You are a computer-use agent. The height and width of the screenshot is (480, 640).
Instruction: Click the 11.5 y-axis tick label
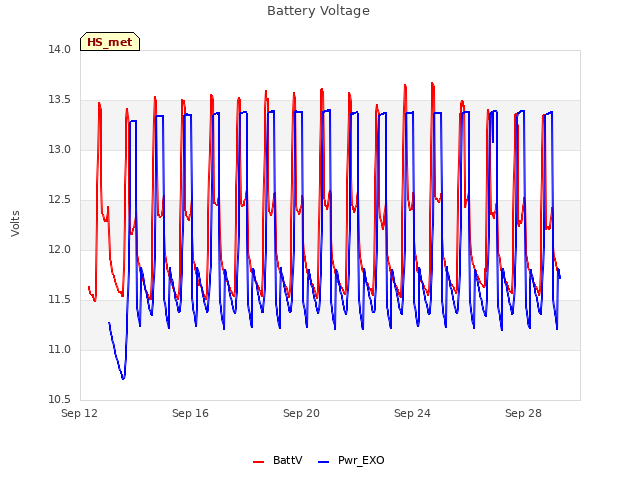[x=60, y=300]
